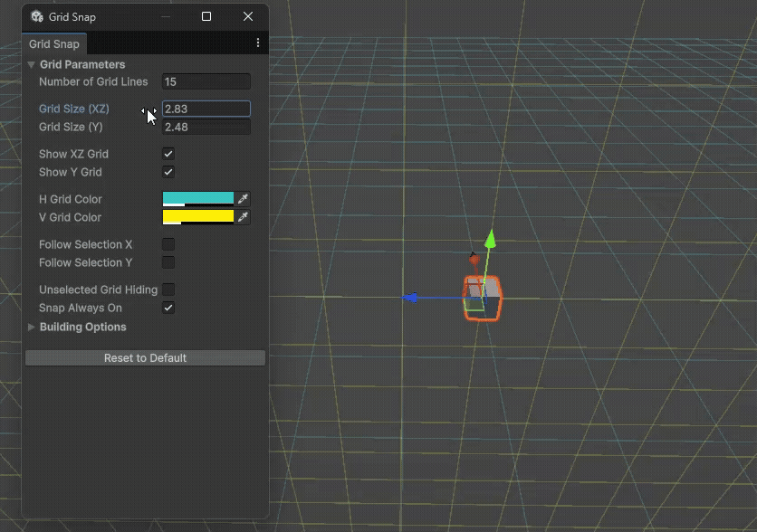Screen dimensions: 757x532
Task: Collapse the Grid Parameters section
Action: 32,64
